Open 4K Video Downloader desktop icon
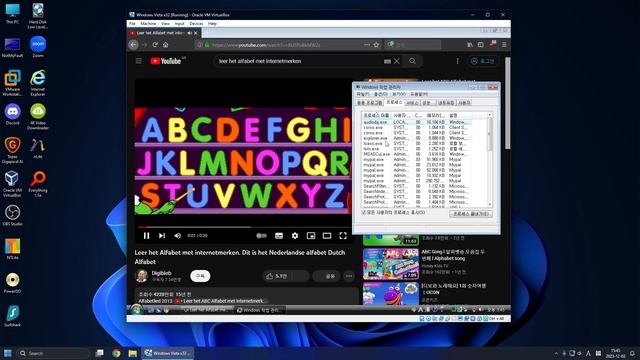 [38, 117]
